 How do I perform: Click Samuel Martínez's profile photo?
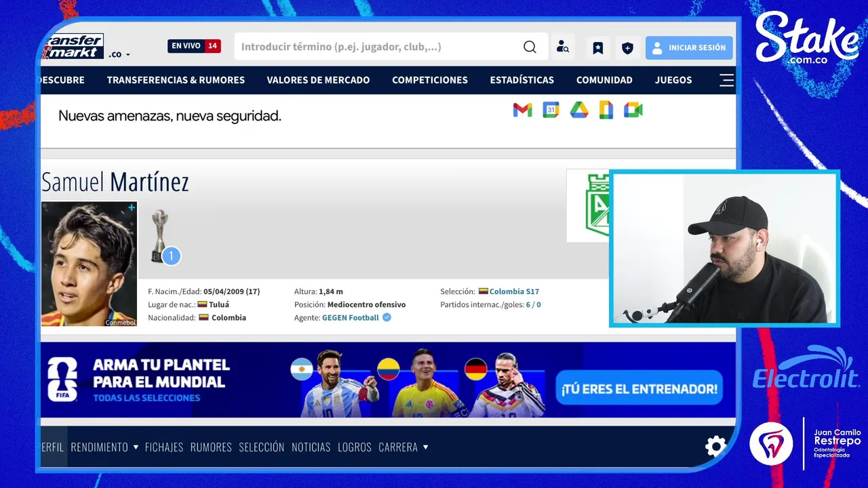tap(89, 264)
